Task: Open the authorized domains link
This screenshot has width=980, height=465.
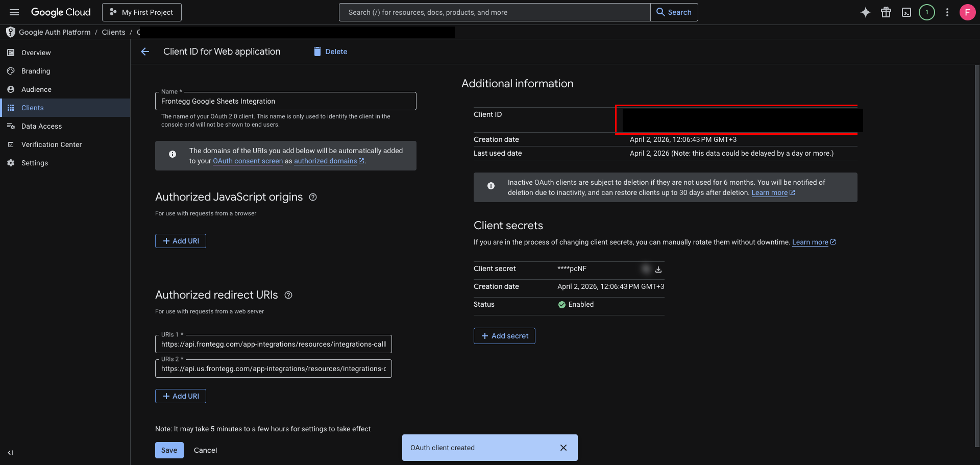Action: coord(329,161)
